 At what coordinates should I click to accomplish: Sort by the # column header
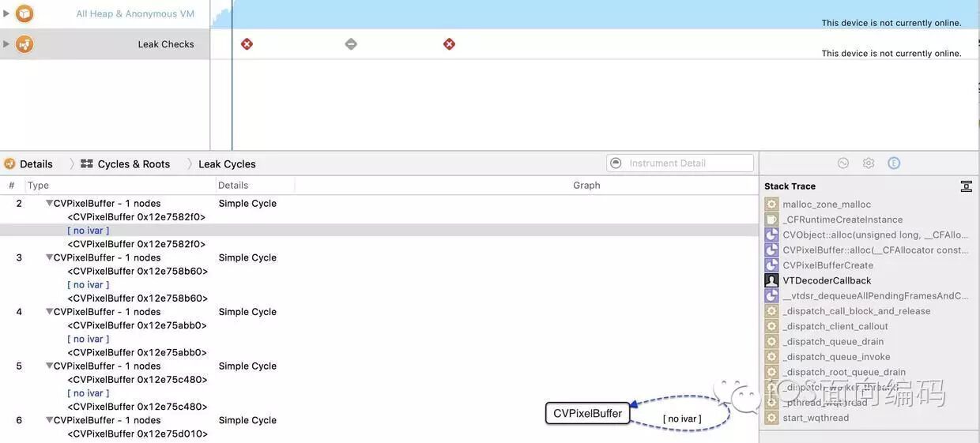[12, 186]
